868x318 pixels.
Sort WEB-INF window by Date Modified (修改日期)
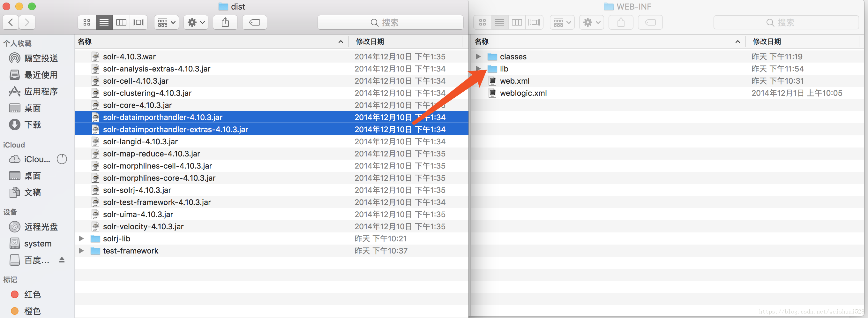[803, 42]
